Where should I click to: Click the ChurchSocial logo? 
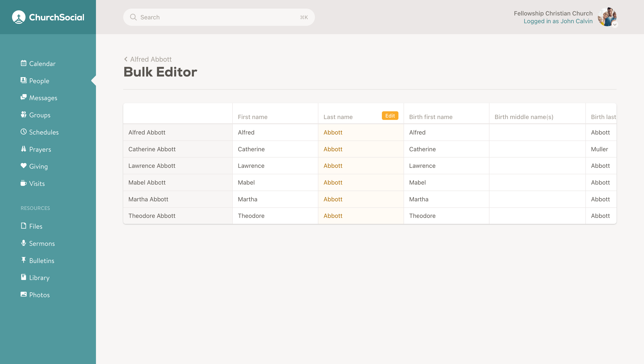point(48,17)
